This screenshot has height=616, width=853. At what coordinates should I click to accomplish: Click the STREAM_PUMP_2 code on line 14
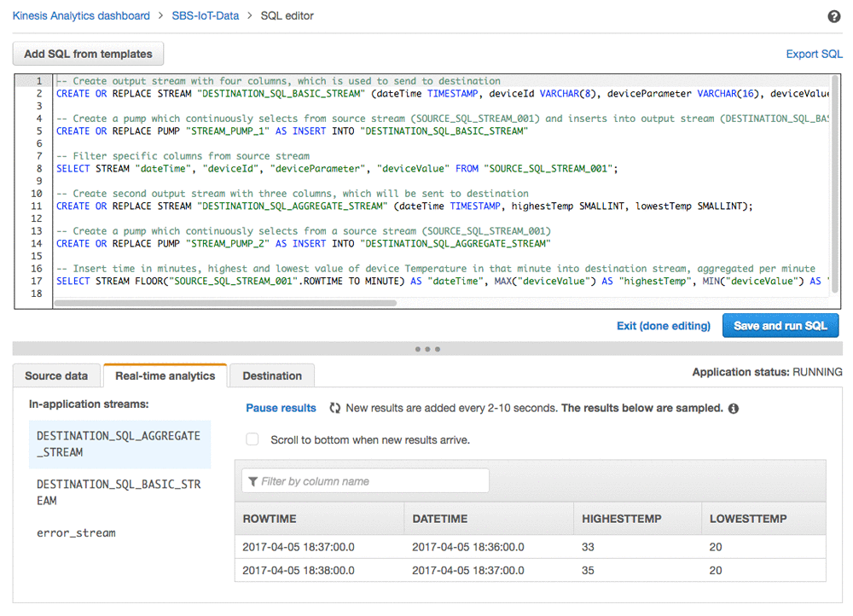tap(228, 244)
